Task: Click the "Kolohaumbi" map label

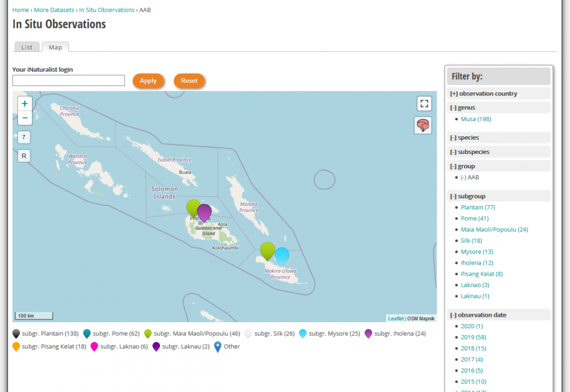Action: (x=226, y=248)
